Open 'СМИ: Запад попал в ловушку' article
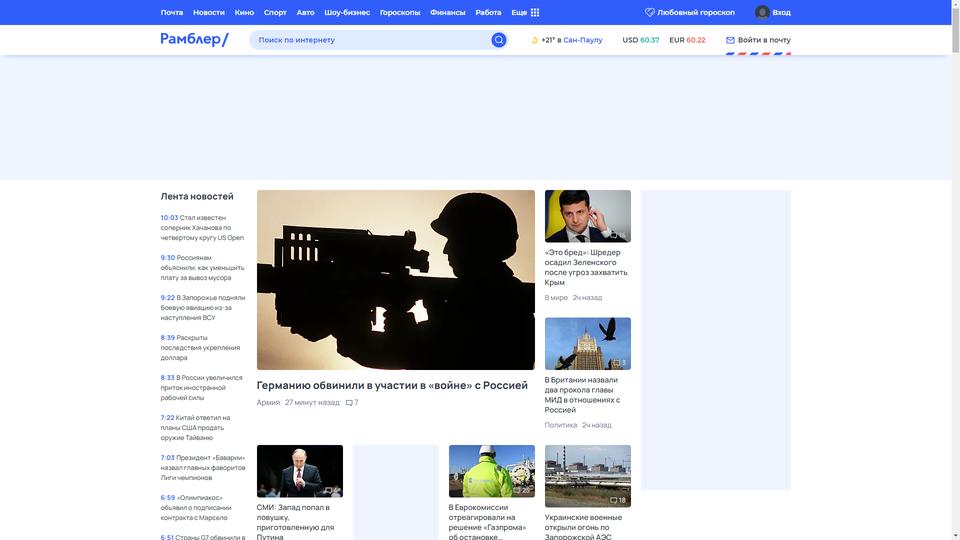960x540 pixels. tap(296, 522)
